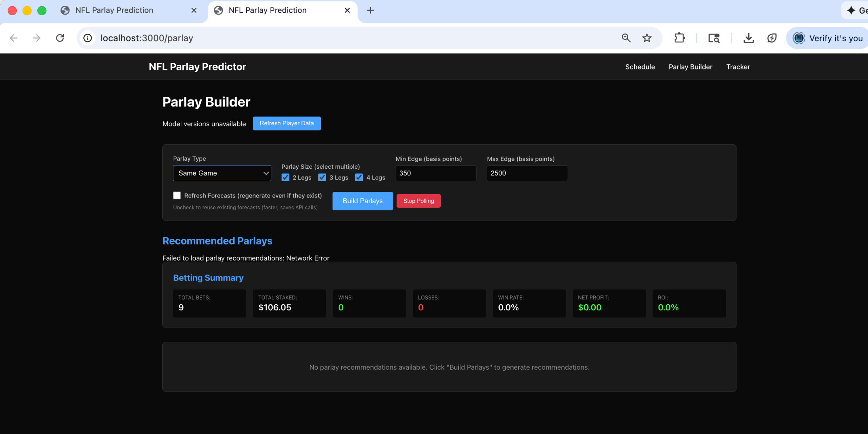This screenshot has height=434, width=868.
Task: Toggle the 3 Legs checkbox
Action: [322, 178]
